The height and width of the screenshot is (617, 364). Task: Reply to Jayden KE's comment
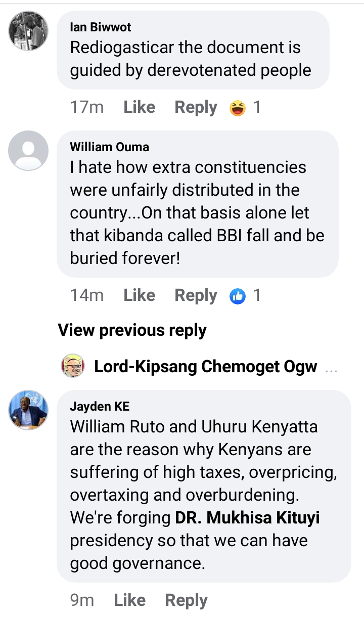pyautogui.click(x=186, y=600)
